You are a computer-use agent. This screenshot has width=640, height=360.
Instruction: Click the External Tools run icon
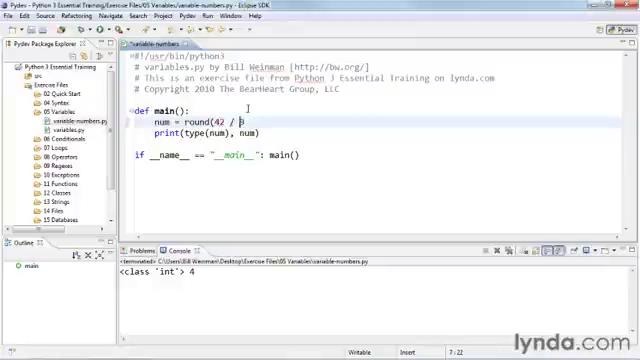[119, 30]
